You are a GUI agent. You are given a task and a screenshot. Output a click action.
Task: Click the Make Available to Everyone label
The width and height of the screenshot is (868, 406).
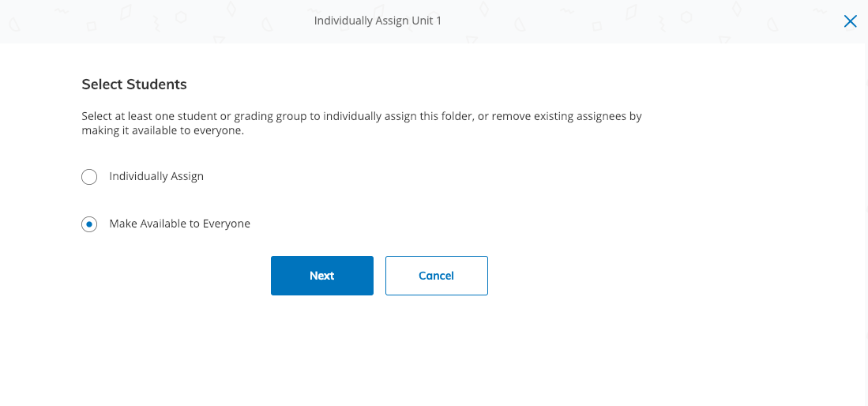pyautogui.click(x=179, y=224)
